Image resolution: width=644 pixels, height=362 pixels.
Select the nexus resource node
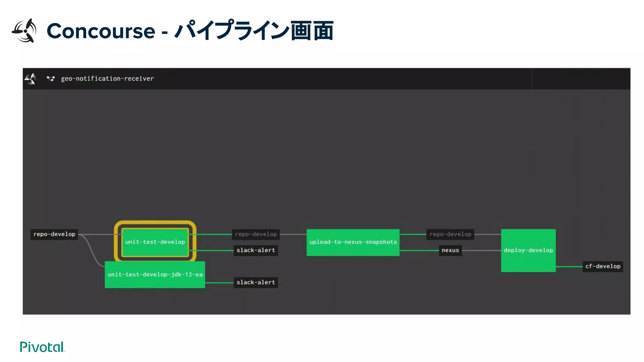click(450, 250)
